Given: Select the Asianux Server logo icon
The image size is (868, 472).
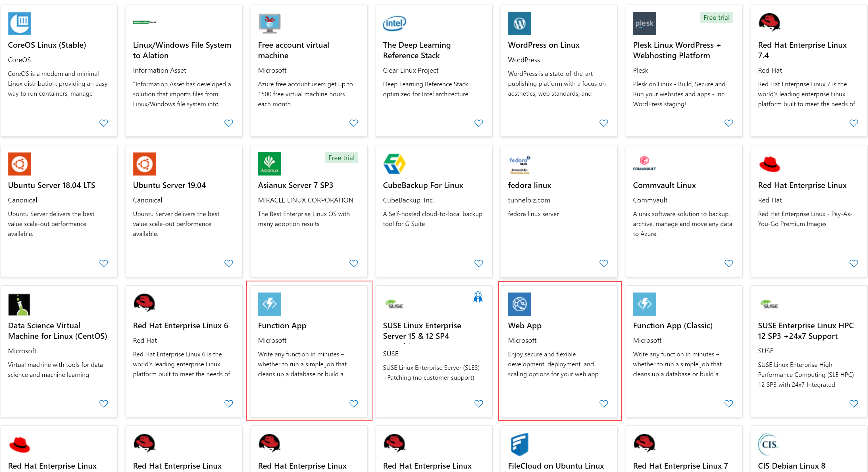Looking at the screenshot, I should click(269, 164).
